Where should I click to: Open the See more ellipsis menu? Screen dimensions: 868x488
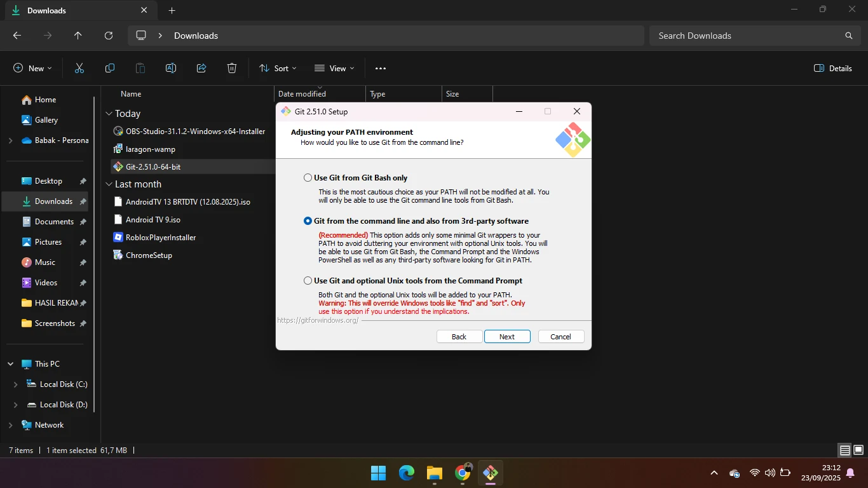coord(381,68)
